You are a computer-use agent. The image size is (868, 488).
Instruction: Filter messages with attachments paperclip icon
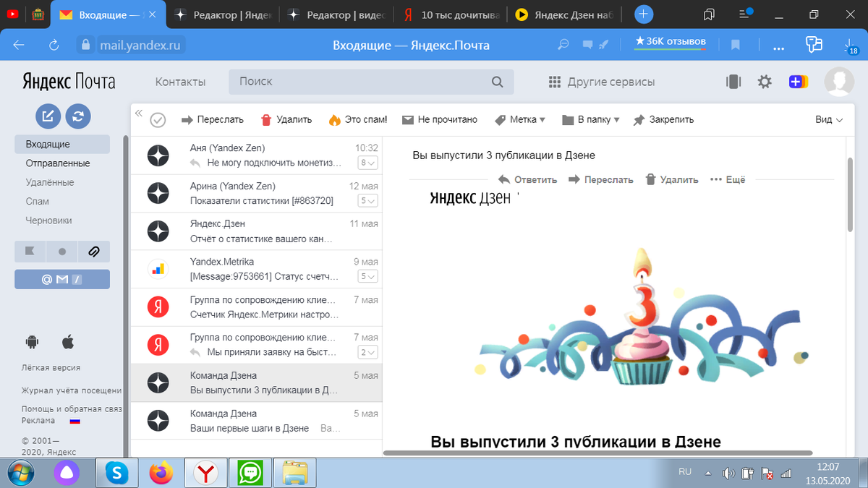(x=94, y=252)
